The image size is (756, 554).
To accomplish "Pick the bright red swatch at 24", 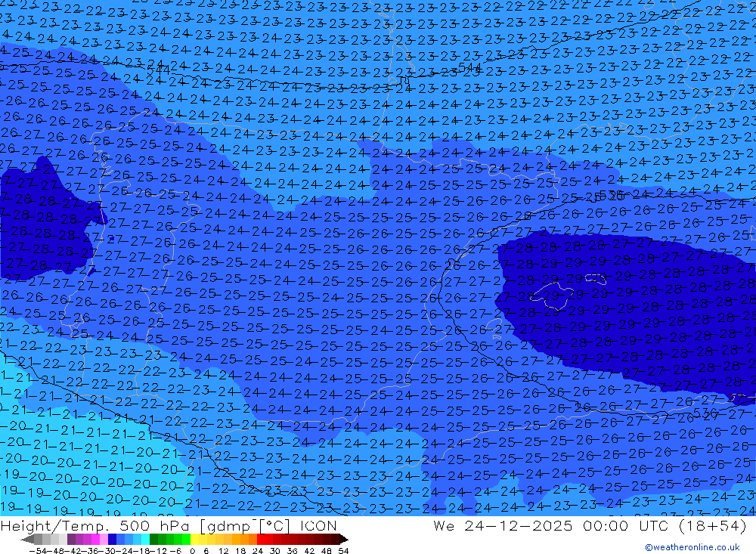I will 261,539.
